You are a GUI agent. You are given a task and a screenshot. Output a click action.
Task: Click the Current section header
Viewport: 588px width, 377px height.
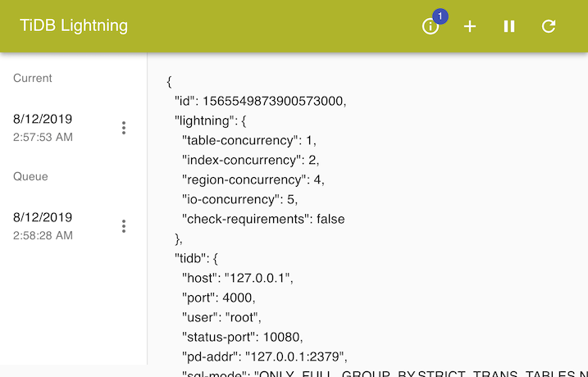[x=33, y=78]
